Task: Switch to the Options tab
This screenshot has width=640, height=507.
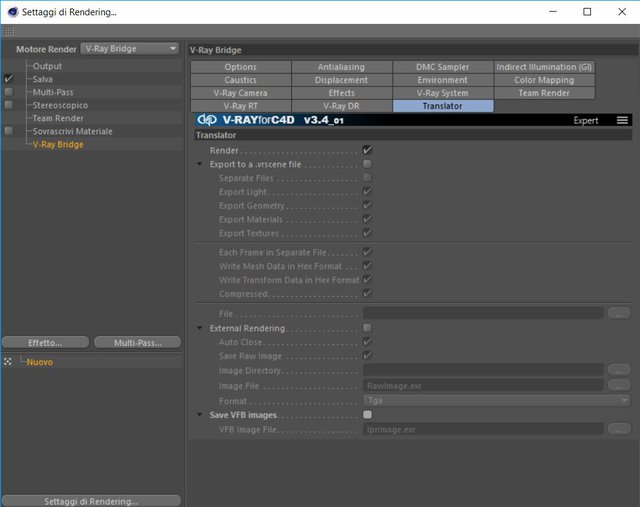Action: [x=241, y=67]
